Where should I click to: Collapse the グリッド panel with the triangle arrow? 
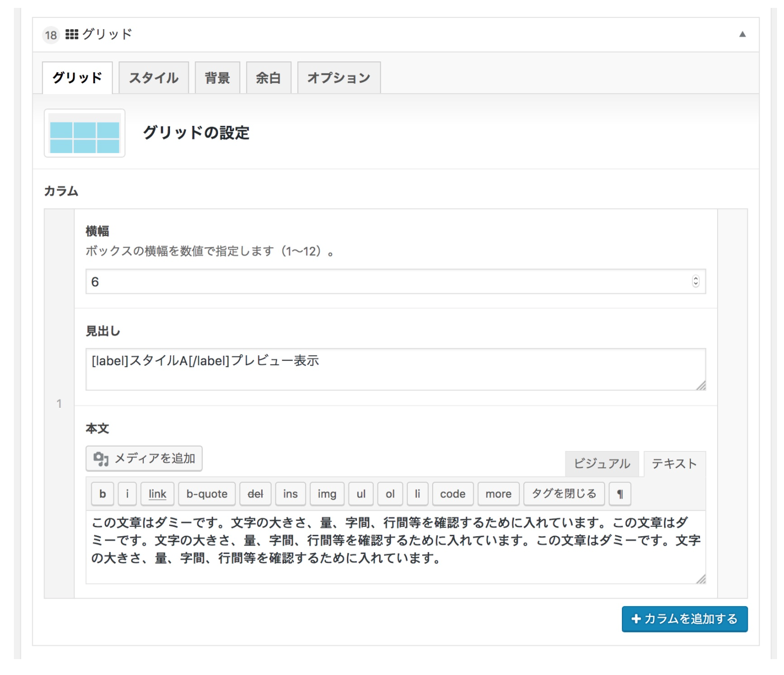742,34
